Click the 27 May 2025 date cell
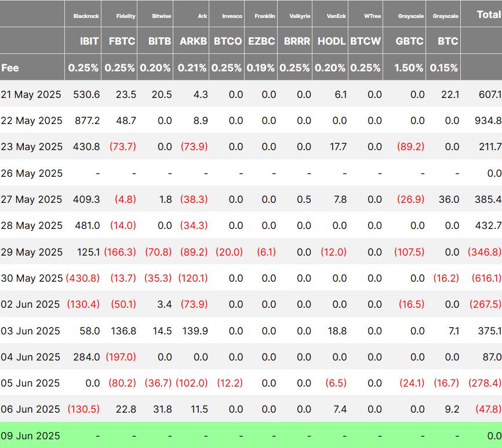The width and height of the screenshot is (502, 448). click(31, 199)
